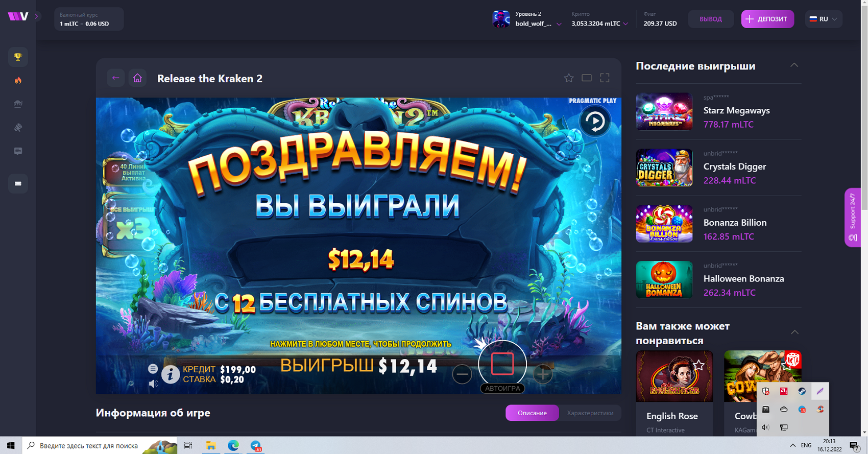Open the in-game info button
Screen dimensions: 868x454
point(171,374)
